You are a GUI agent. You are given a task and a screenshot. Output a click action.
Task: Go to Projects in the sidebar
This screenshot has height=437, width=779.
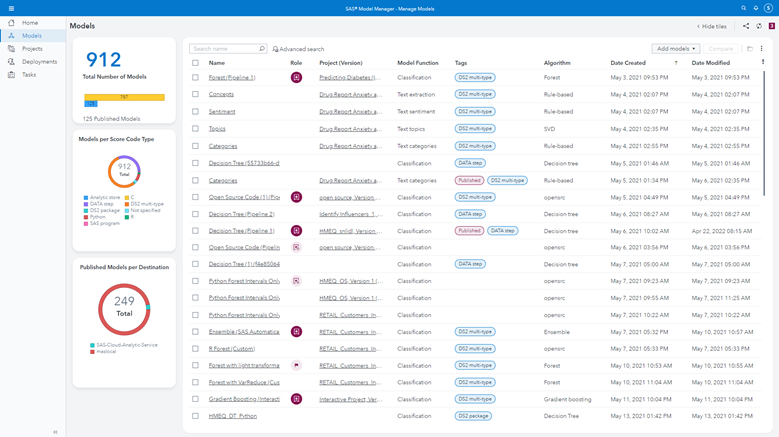[x=32, y=48]
